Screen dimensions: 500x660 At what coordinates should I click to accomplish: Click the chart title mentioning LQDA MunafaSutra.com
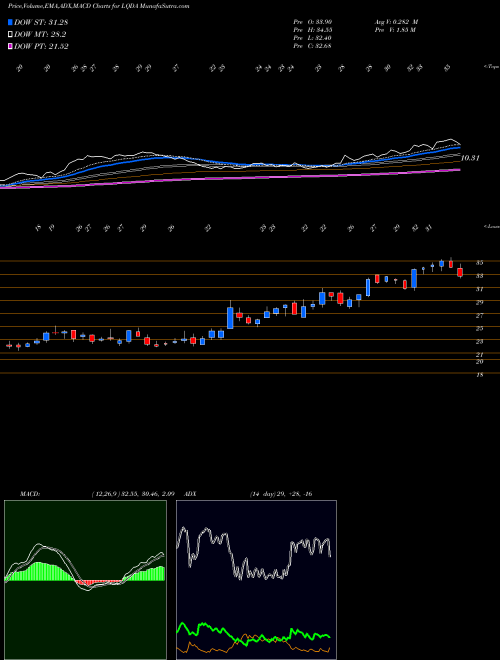click(x=98, y=6)
